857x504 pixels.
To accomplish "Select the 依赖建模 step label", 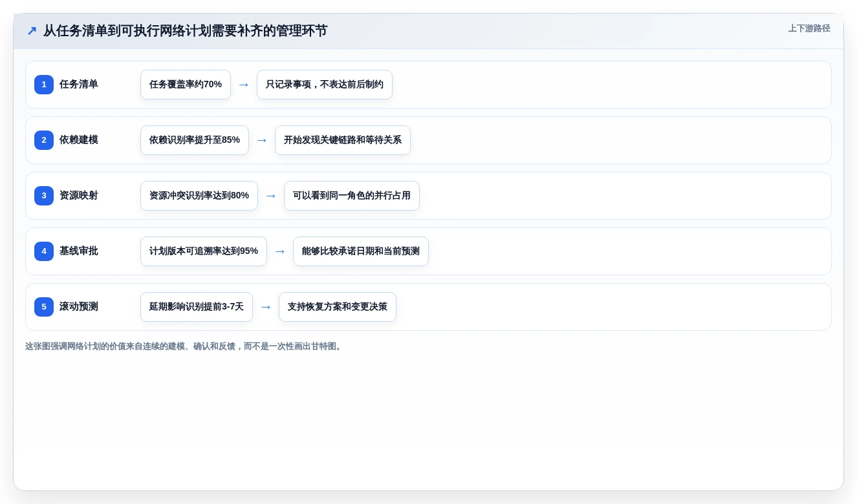I will click(79, 140).
